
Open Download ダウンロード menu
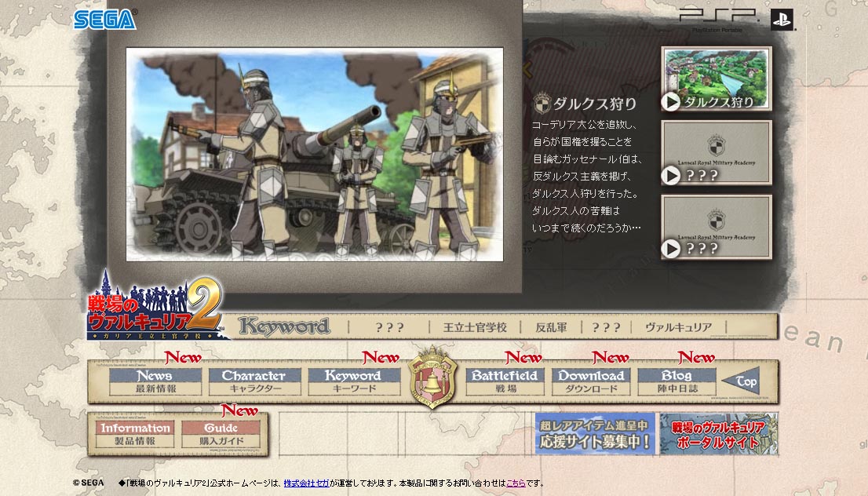[591, 381]
